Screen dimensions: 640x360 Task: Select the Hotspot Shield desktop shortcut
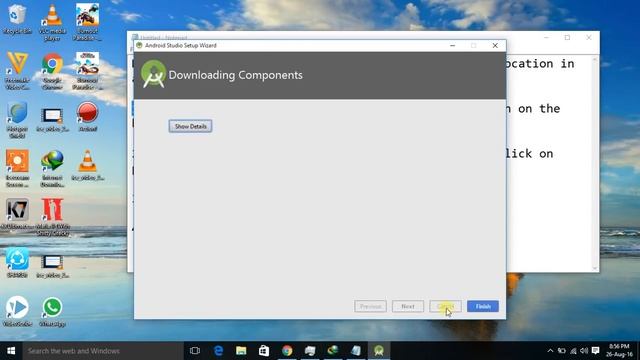(17, 120)
